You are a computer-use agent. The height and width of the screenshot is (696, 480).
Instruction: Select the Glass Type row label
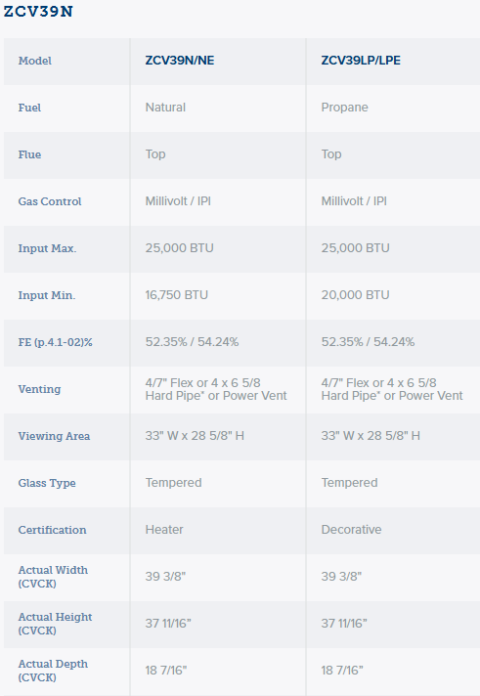47,483
